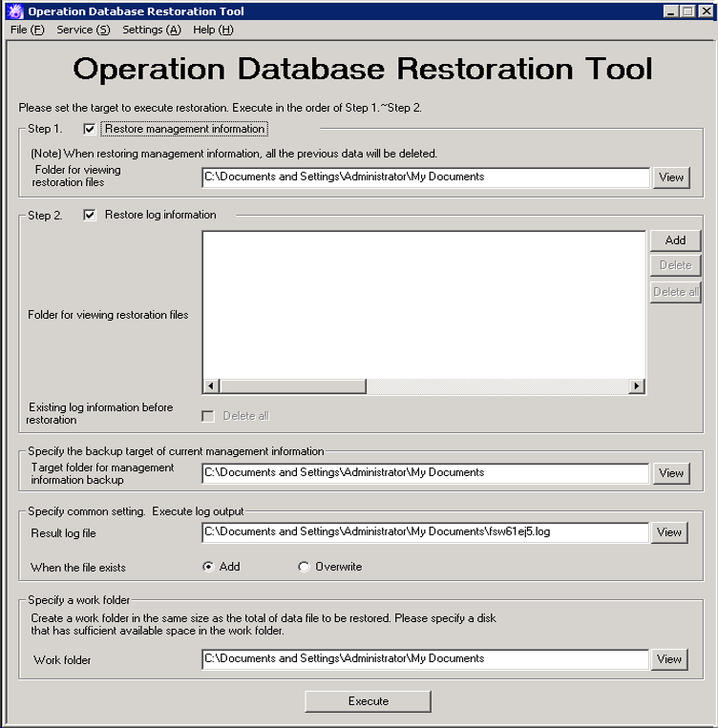
Task: Click View next to Step 1 restoration folder
Action: (x=671, y=177)
